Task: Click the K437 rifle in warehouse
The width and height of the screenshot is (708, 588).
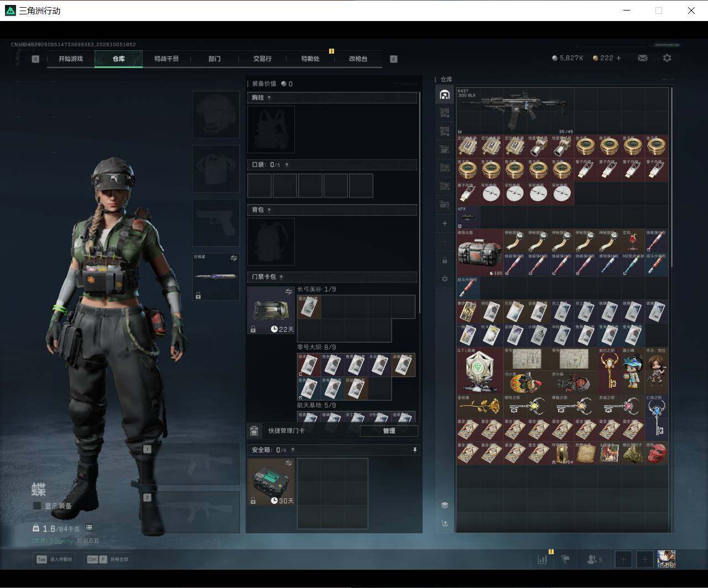Action: pos(515,111)
